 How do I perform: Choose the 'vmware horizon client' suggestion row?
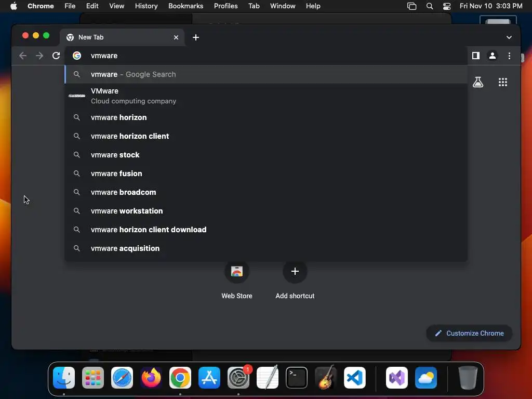tap(267, 136)
